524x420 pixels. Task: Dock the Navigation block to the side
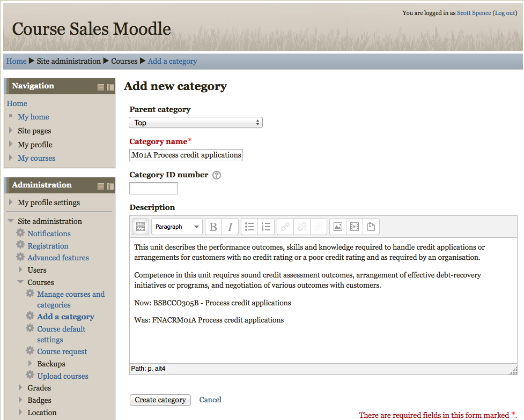110,87
